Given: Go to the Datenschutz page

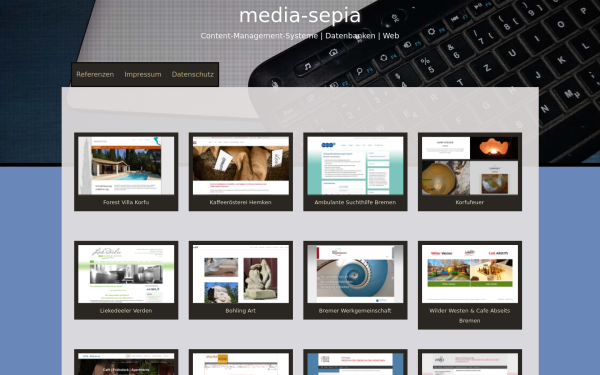Looking at the screenshot, I should 192,74.
